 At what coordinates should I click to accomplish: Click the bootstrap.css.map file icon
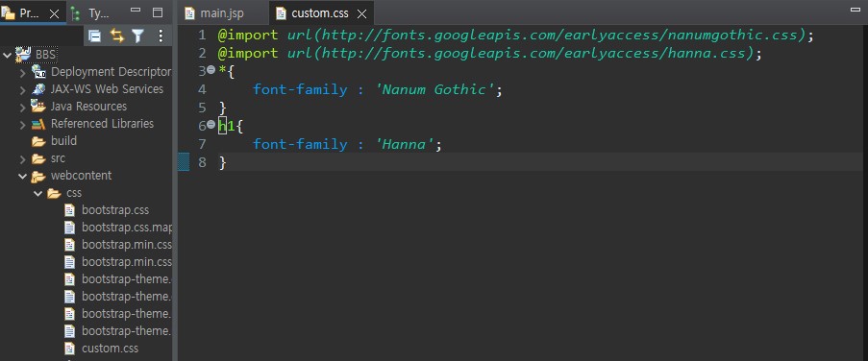pos(69,228)
